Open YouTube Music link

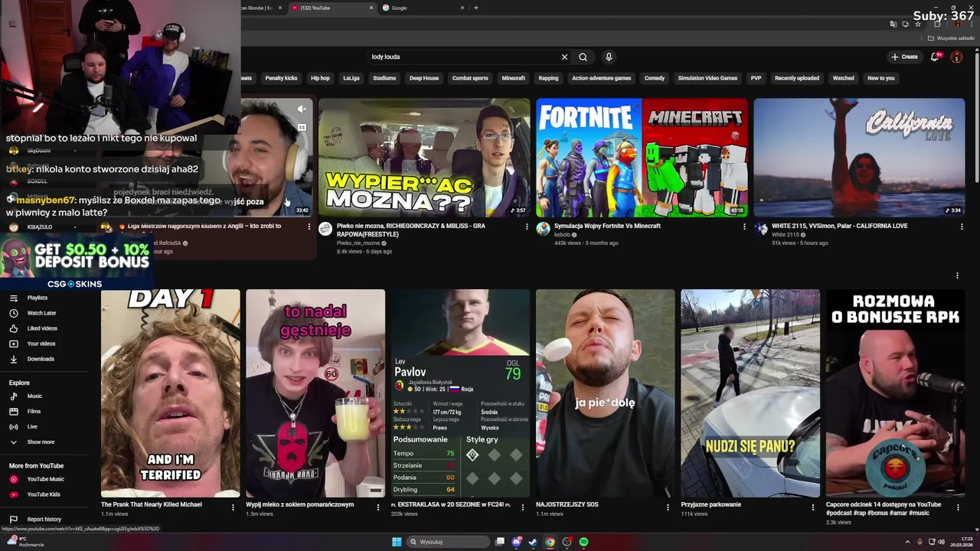(45, 479)
